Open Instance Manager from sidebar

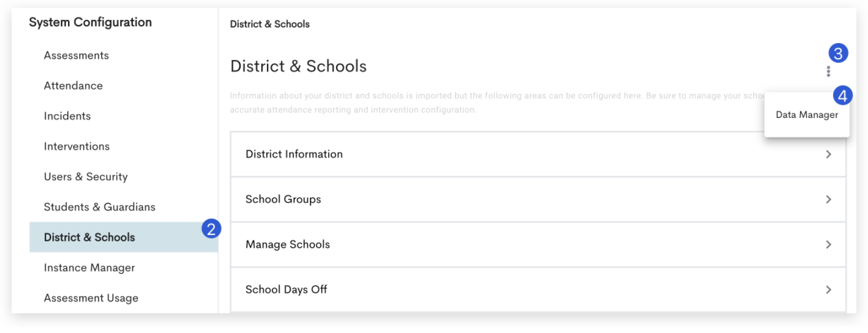(x=89, y=268)
